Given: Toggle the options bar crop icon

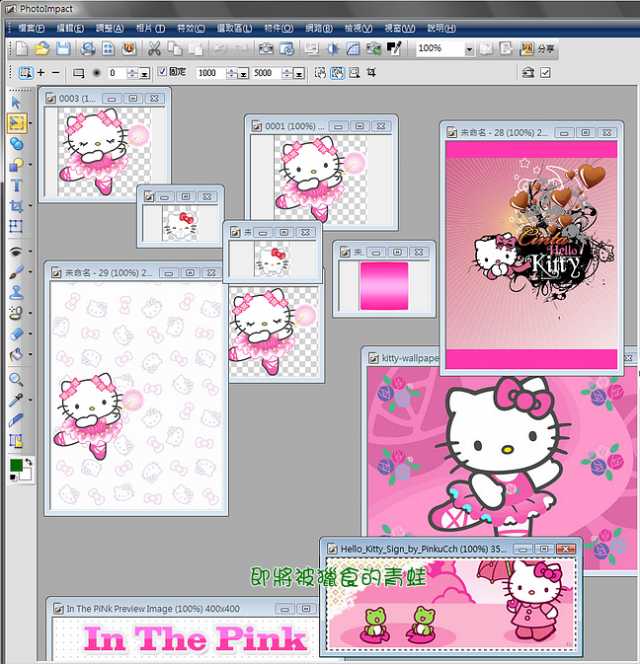Looking at the screenshot, I should 372,73.
